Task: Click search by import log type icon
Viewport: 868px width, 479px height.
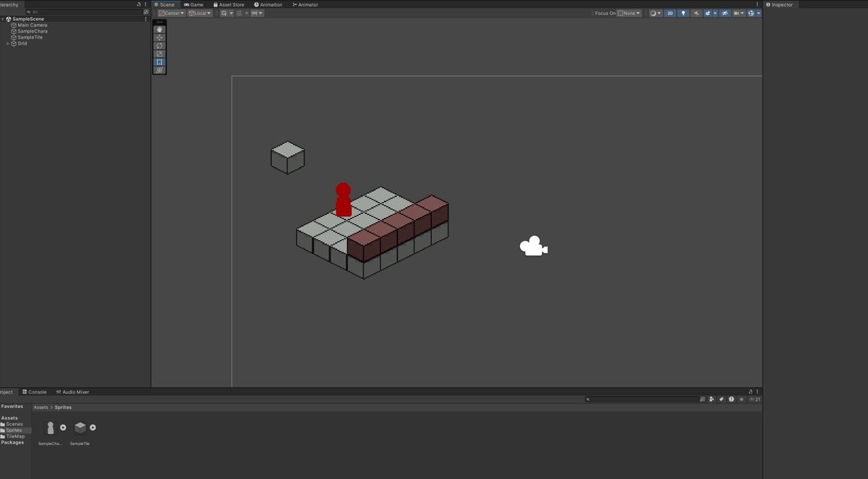Action: coord(731,399)
